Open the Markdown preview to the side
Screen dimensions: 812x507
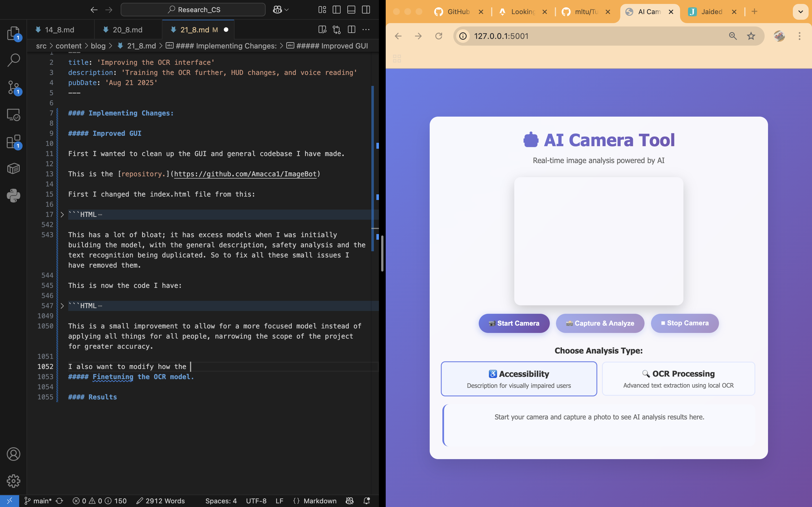[322, 30]
